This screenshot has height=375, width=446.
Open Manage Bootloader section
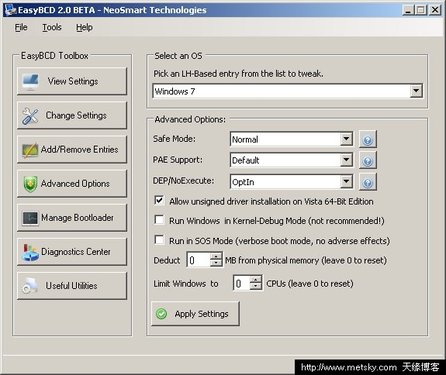click(x=72, y=218)
